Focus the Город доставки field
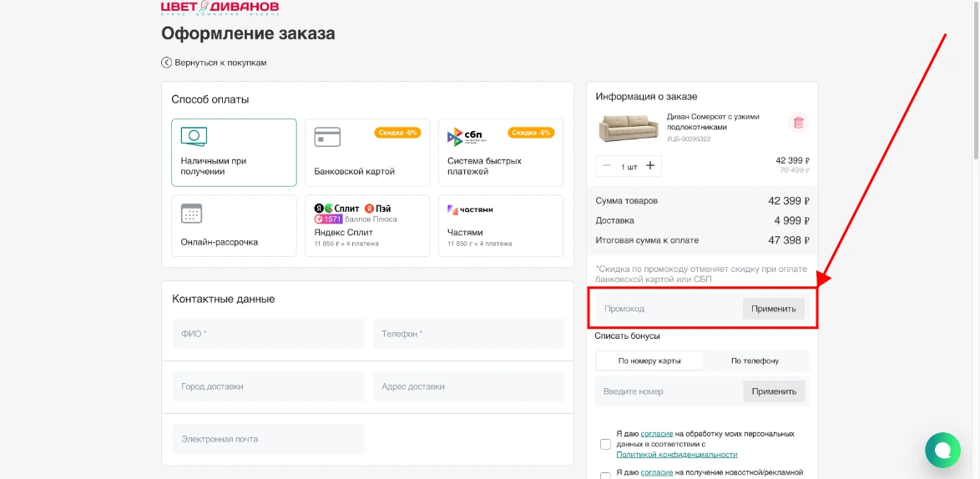 [267, 386]
